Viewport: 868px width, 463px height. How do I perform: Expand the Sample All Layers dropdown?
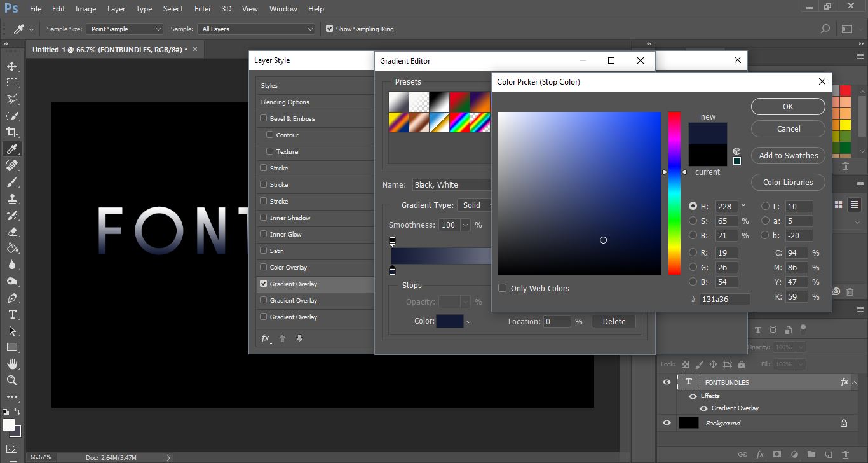257,29
